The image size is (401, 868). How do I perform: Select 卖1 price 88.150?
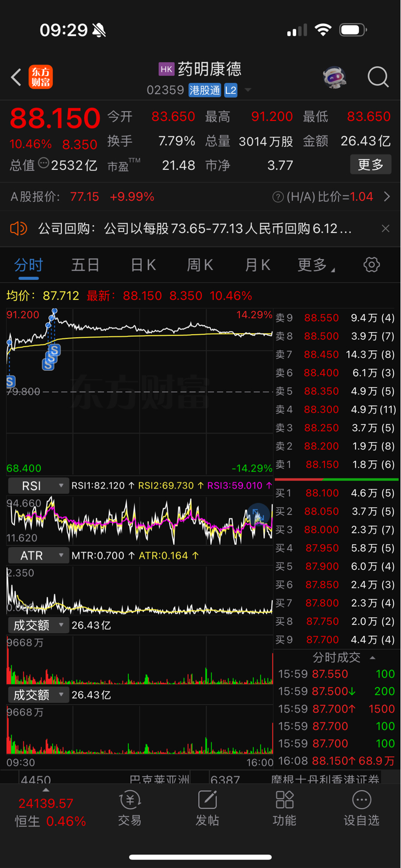point(322,464)
